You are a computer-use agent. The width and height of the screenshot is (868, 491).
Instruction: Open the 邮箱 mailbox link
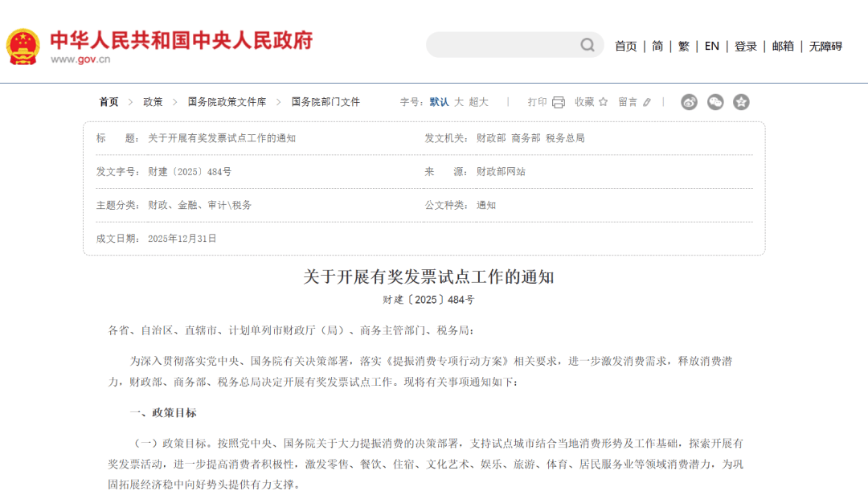783,47
